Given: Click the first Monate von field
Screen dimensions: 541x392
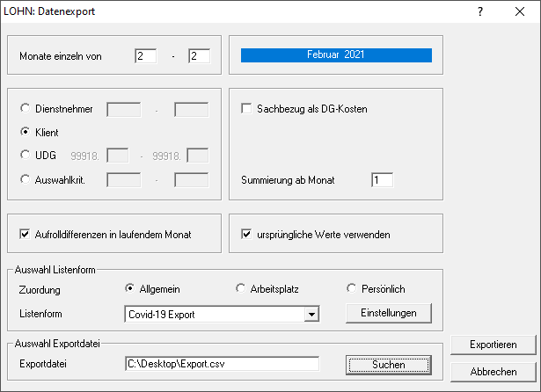Looking at the screenshot, I should click(145, 56).
